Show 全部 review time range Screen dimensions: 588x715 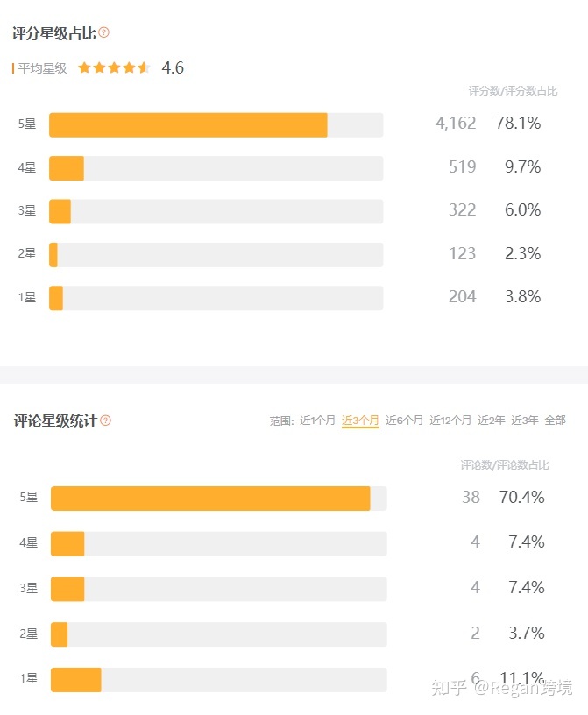click(x=556, y=420)
